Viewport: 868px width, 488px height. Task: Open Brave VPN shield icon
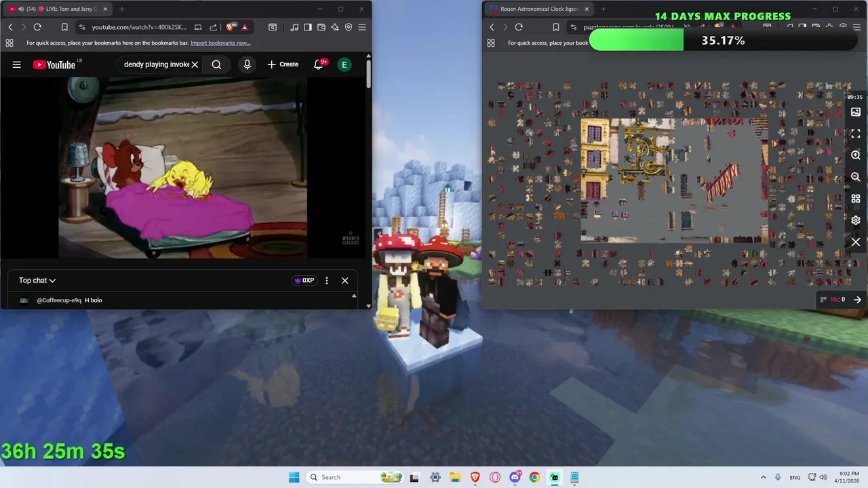point(349,27)
